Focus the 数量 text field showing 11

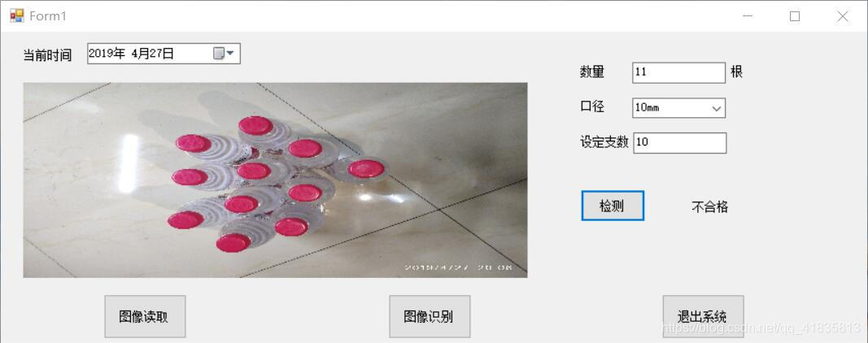click(678, 72)
